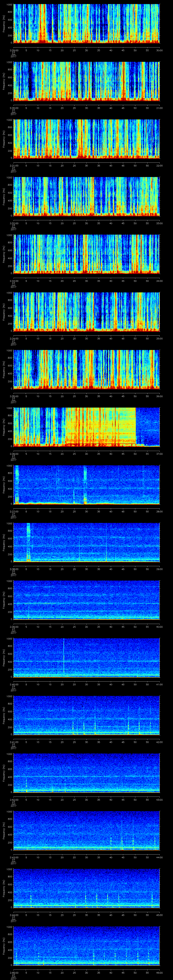The height and width of the screenshot is (980, 173).
Task: Click the 30-second tick under the 2:43:00 plot
Action: tap(87, 857)
